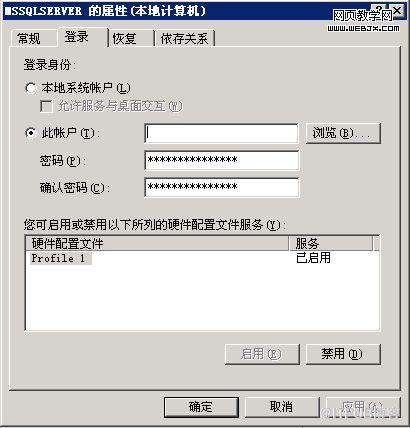Screen dimensions: 410x428
Task: Switch to the 常规 tab
Action: pyautogui.click(x=32, y=38)
